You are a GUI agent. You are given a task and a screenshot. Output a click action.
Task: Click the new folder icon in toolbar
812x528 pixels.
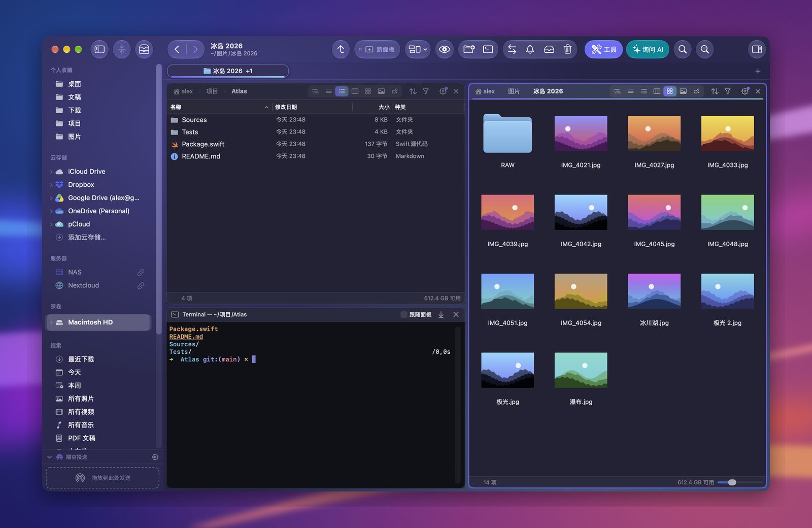[469, 49]
